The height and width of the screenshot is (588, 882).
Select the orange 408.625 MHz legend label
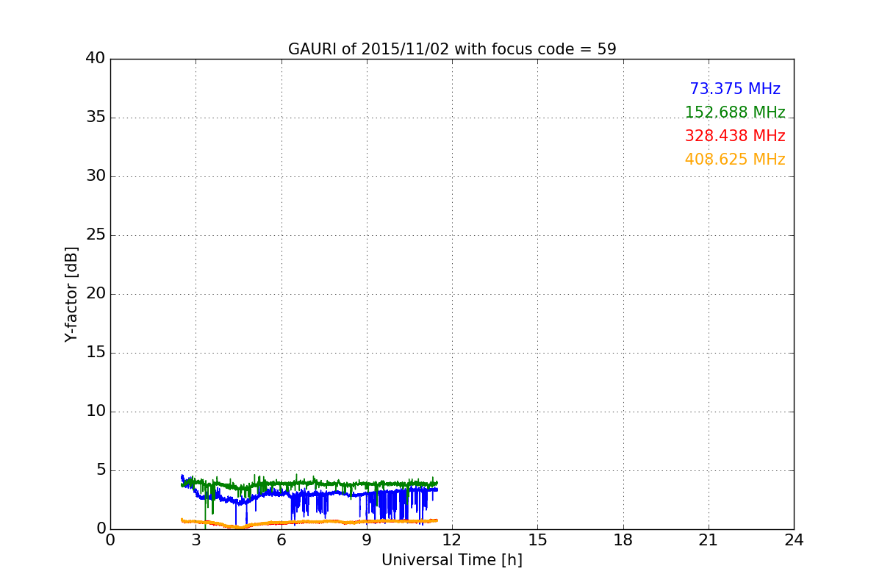(735, 159)
